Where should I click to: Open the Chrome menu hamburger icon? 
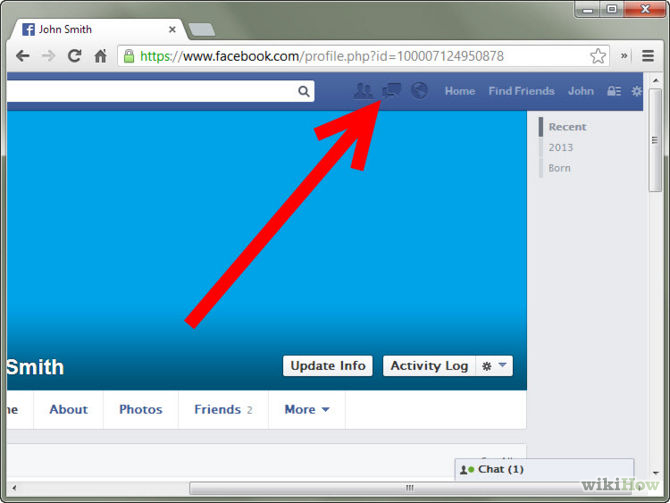[648, 56]
